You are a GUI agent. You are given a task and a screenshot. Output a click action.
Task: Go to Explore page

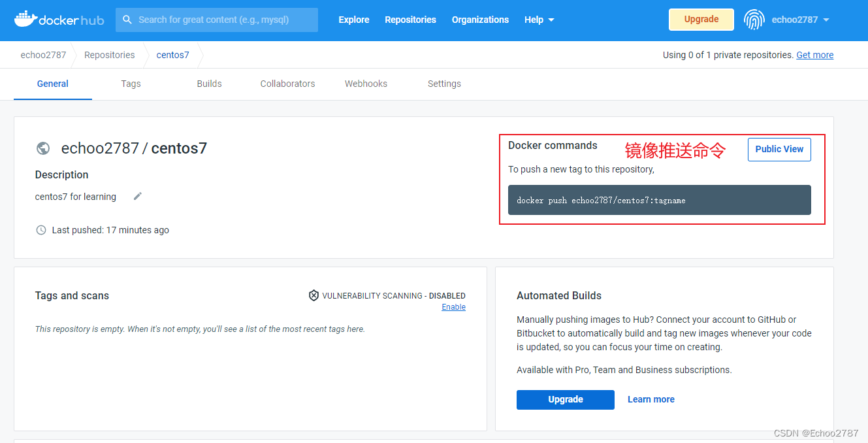pos(354,20)
